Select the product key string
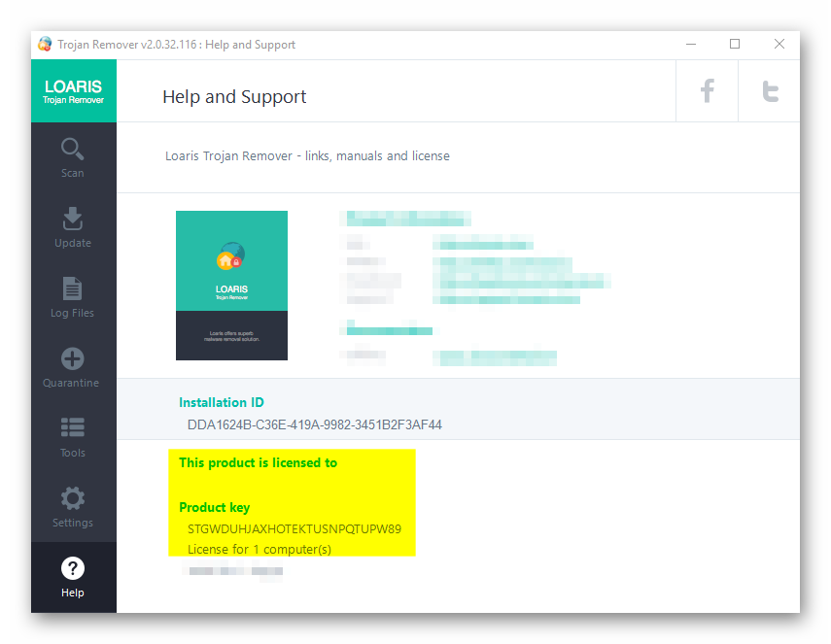Image resolution: width=831 pixels, height=644 pixels. [294, 529]
